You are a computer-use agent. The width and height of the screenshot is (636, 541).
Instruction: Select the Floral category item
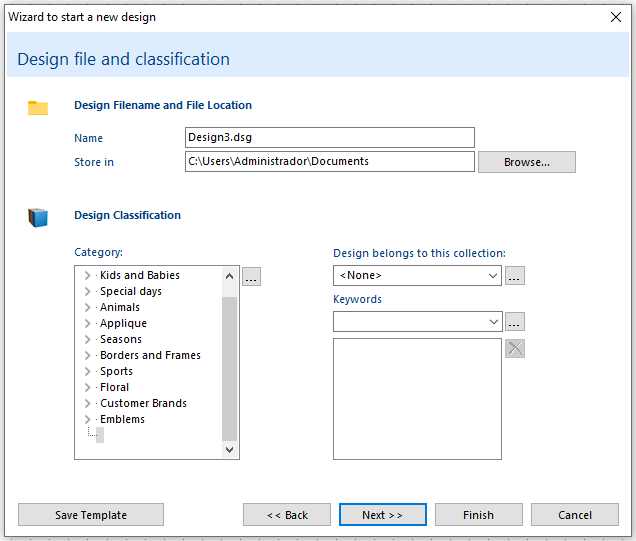114,388
